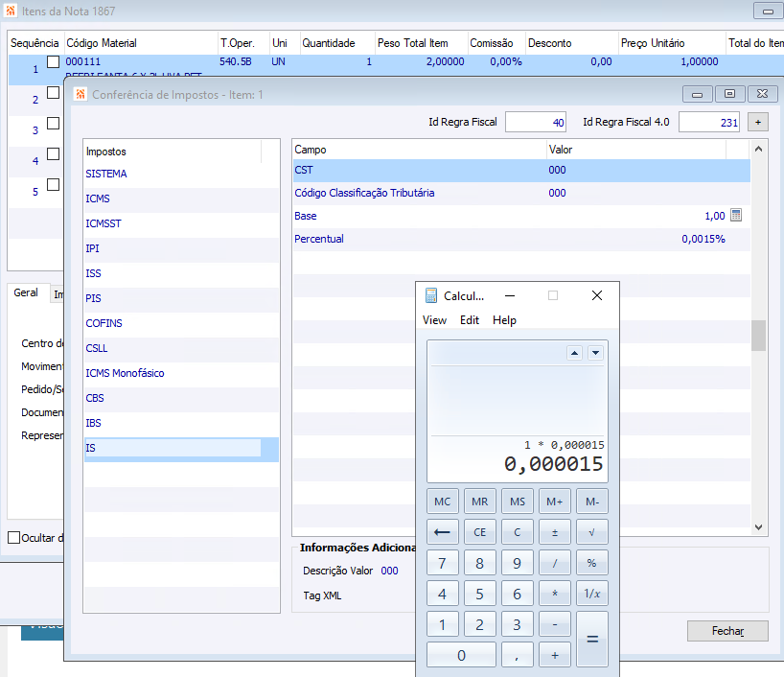Click the calculator app icon in title bar

click(430, 295)
